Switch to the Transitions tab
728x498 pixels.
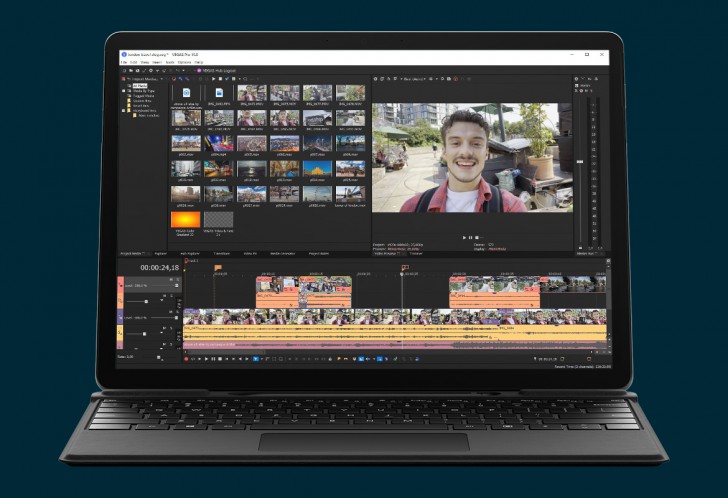[x=221, y=253]
